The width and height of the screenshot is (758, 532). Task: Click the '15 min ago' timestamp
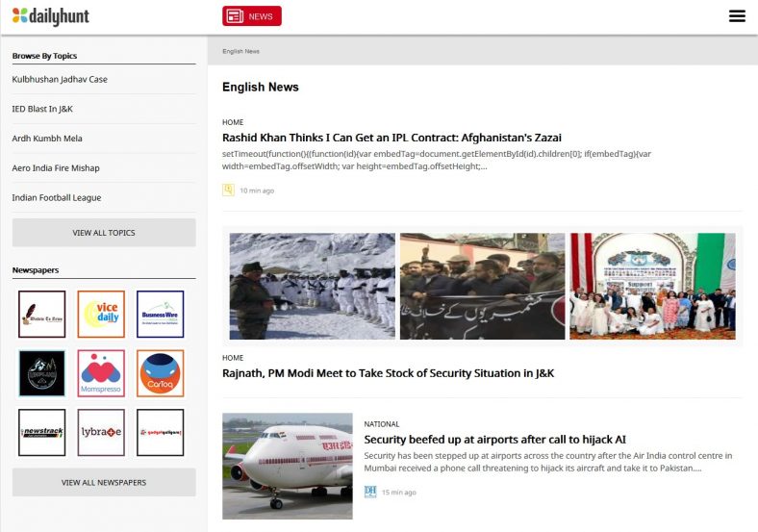399,493
